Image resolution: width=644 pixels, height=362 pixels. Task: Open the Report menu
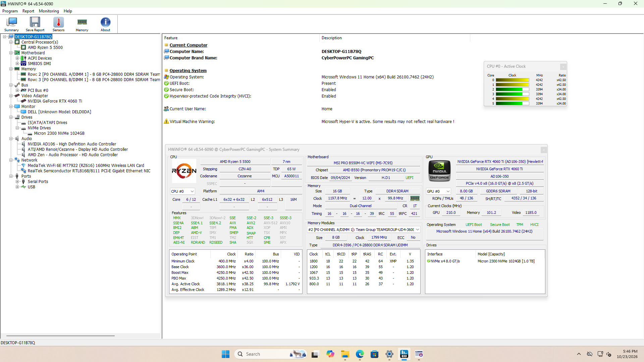[x=28, y=11]
